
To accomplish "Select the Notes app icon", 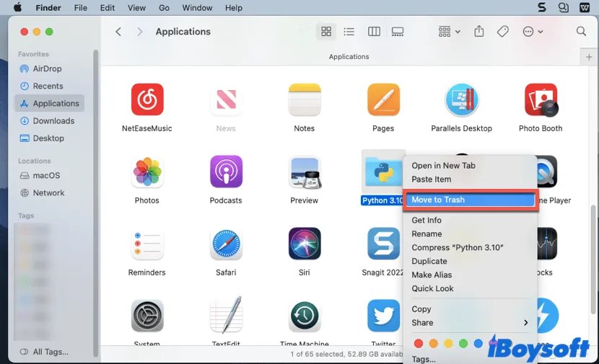I will [305, 99].
